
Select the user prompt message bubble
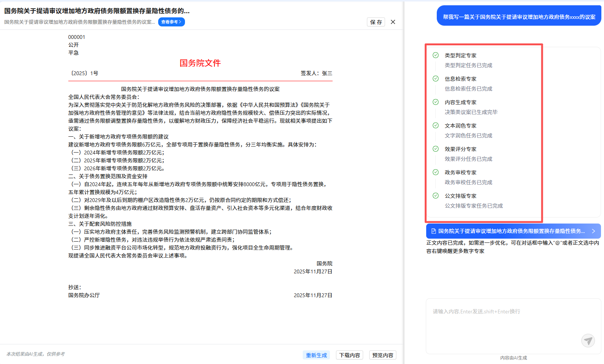click(x=519, y=17)
